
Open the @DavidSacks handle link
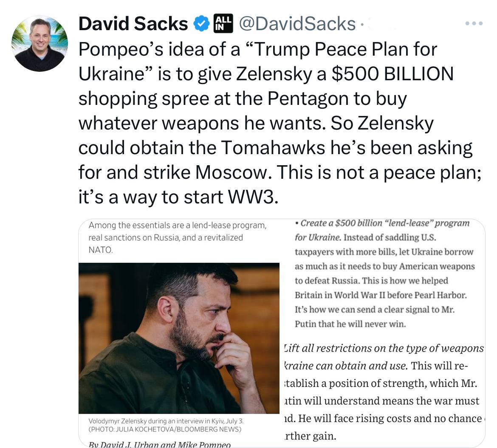(x=297, y=24)
